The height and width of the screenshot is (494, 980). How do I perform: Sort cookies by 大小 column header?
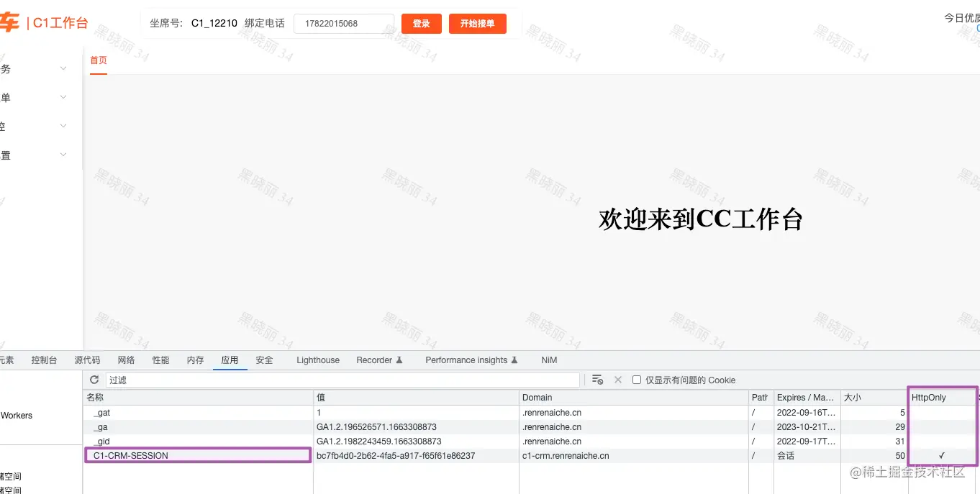tap(874, 397)
